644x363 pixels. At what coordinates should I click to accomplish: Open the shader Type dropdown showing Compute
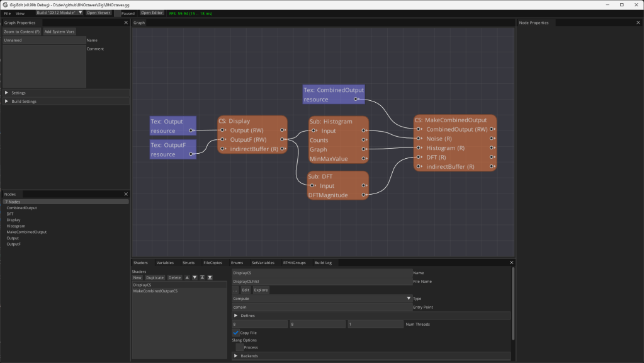tap(322, 298)
